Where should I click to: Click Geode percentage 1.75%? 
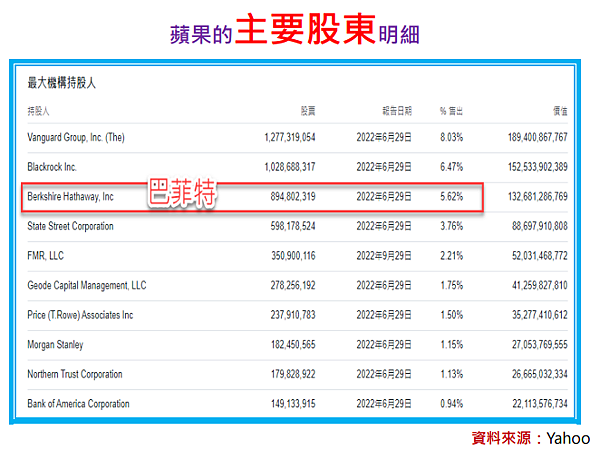(x=452, y=285)
